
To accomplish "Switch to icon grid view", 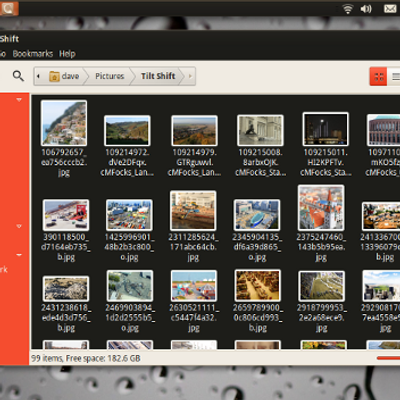I will [378, 77].
